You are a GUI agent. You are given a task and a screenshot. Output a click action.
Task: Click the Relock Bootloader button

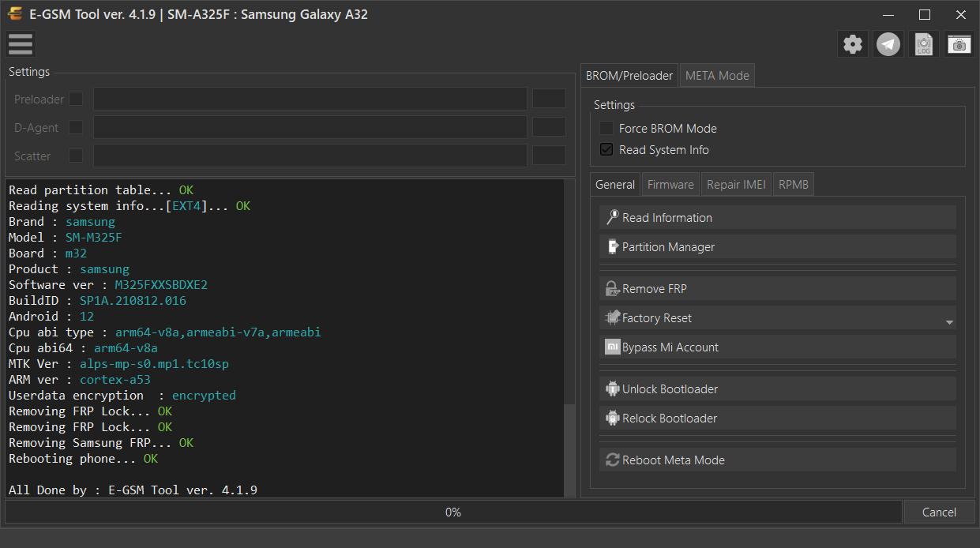pyautogui.click(x=778, y=418)
